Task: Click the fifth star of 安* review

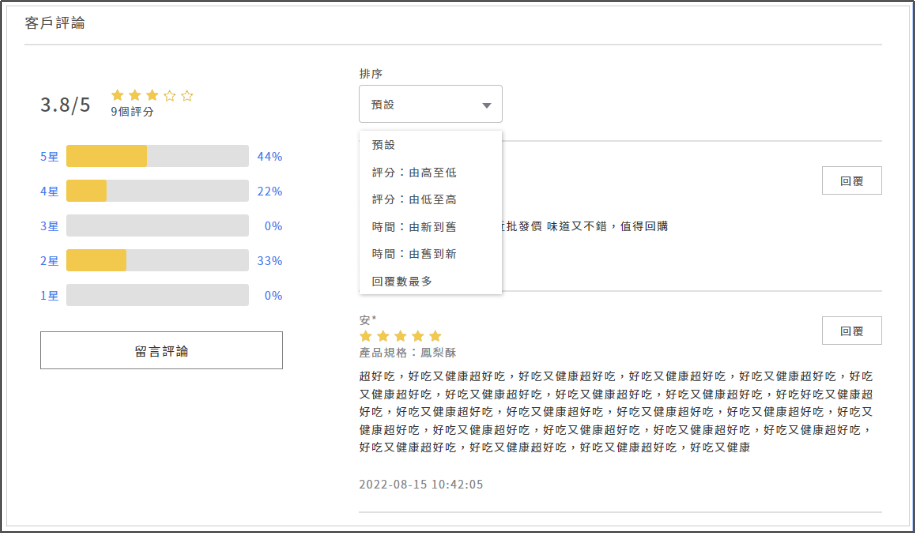Action: (x=435, y=336)
